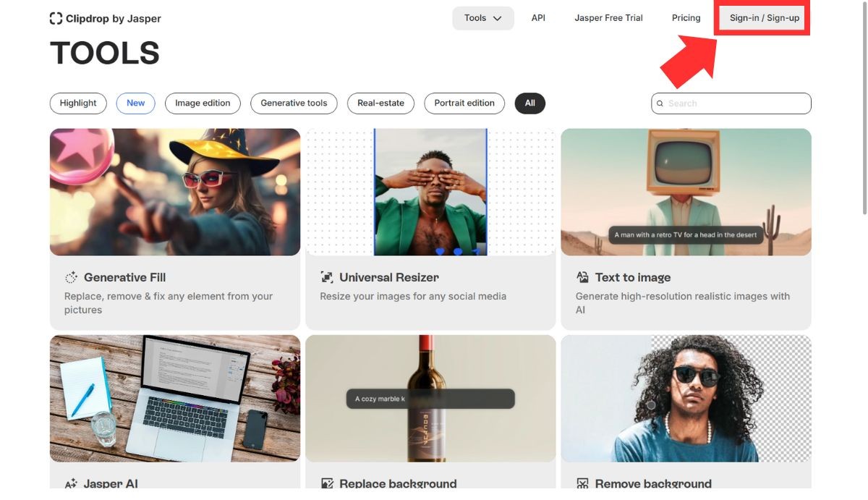Image resolution: width=868 pixels, height=500 pixels.
Task: Focus the Search input field
Action: (731, 103)
